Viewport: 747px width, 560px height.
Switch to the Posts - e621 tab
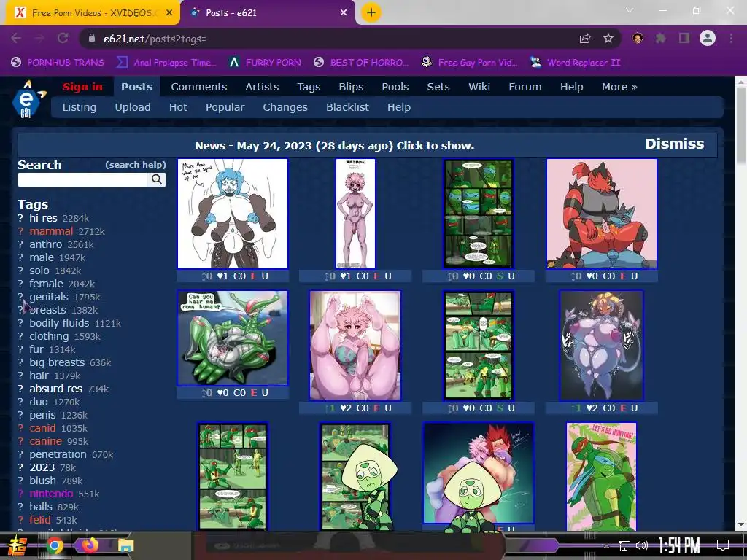(x=268, y=13)
